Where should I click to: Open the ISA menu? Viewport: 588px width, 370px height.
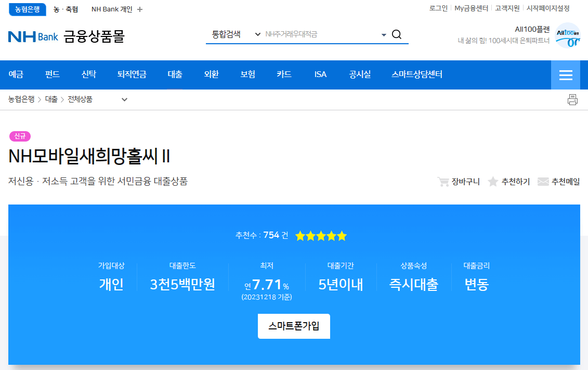click(320, 74)
